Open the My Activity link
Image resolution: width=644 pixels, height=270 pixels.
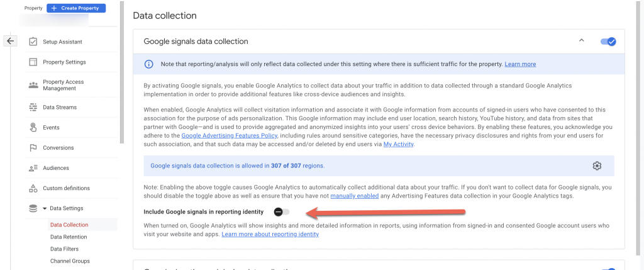(x=398, y=144)
